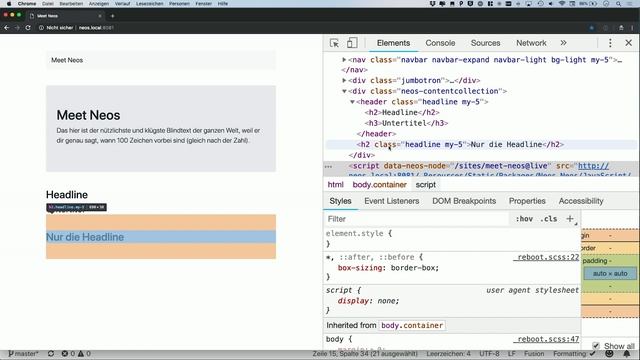Switch to the Console tab
This screenshot has height=360, width=640.
440,43
